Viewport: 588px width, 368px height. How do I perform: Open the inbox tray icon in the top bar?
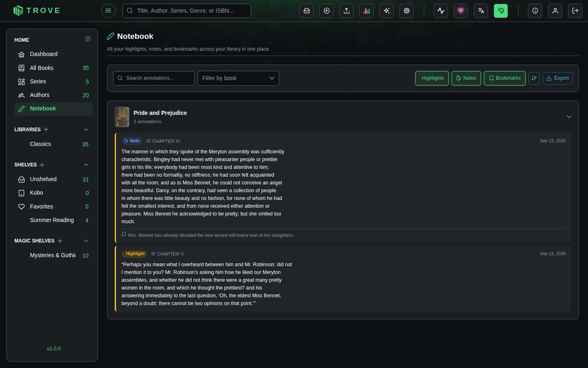(307, 11)
